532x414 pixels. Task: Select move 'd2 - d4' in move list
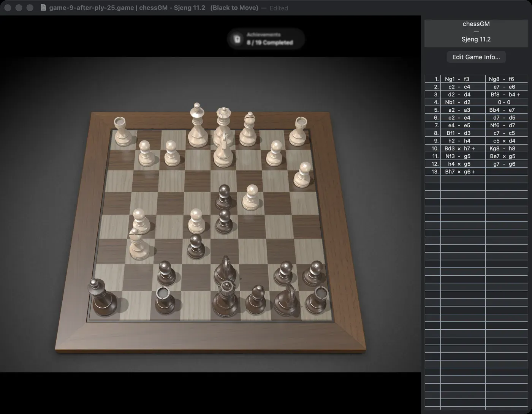(459, 95)
